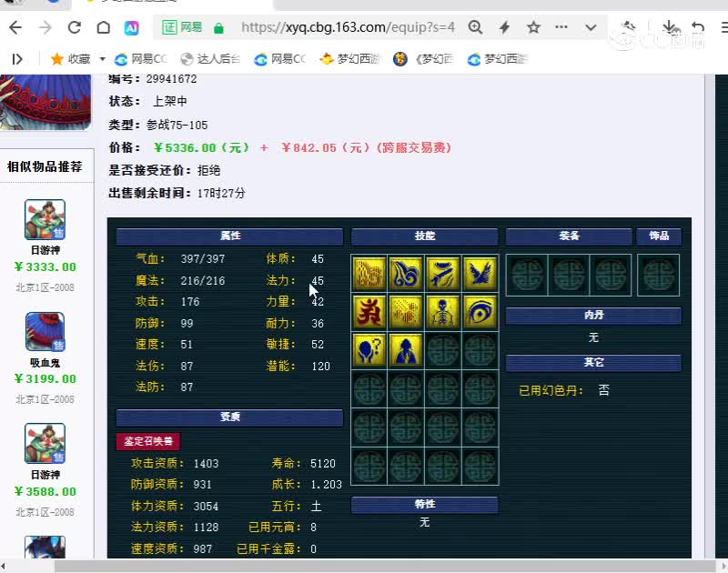Click the 资质 section header
This screenshot has width=728, height=573.
click(x=229, y=417)
